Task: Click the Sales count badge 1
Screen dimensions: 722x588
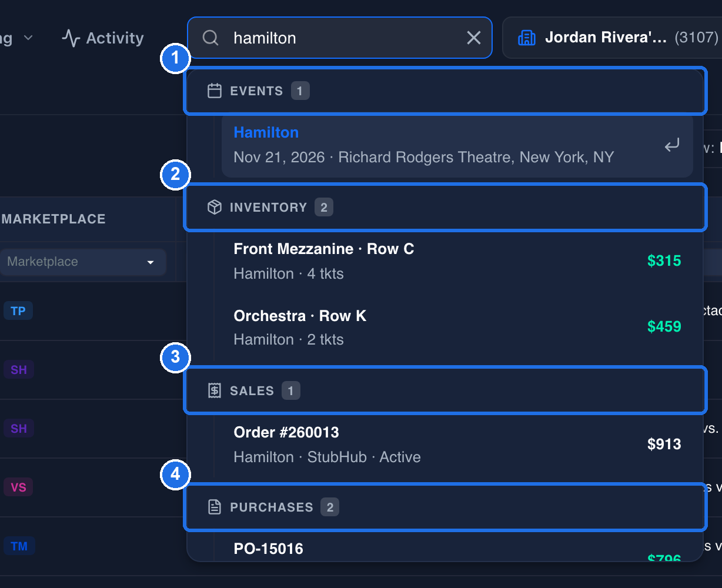Action: [291, 390]
